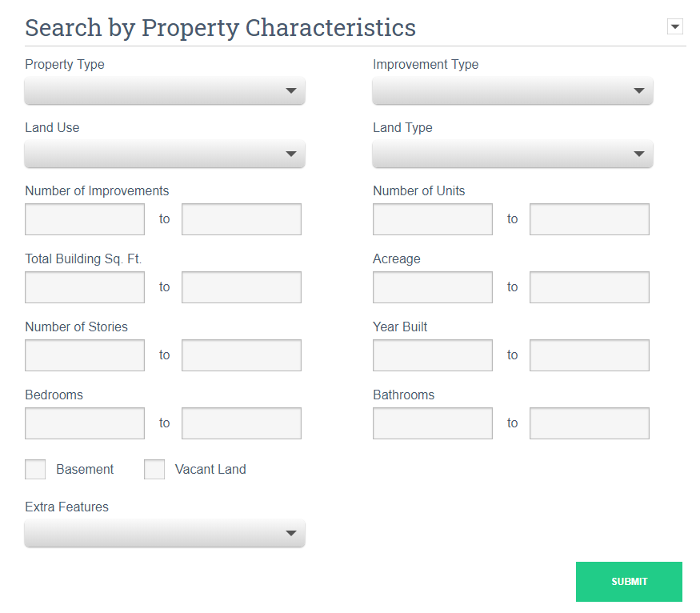Screen dimensions: 700x613
Task: Click the minimum Acreage input box
Action: [x=433, y=287]
